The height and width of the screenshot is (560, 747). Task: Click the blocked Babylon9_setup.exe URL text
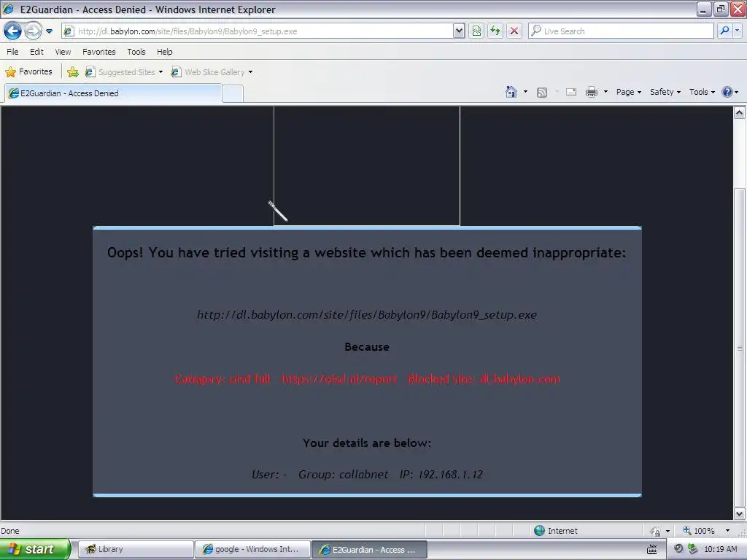367,315
